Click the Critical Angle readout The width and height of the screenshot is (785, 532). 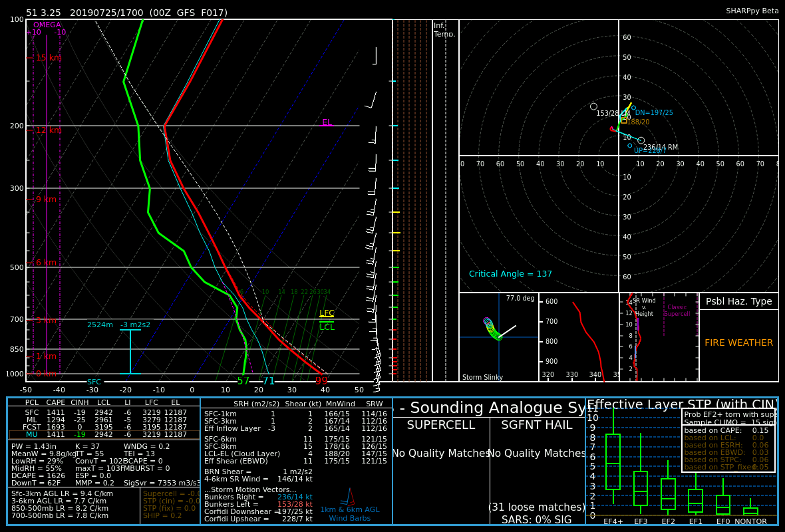tap(510, 274)
